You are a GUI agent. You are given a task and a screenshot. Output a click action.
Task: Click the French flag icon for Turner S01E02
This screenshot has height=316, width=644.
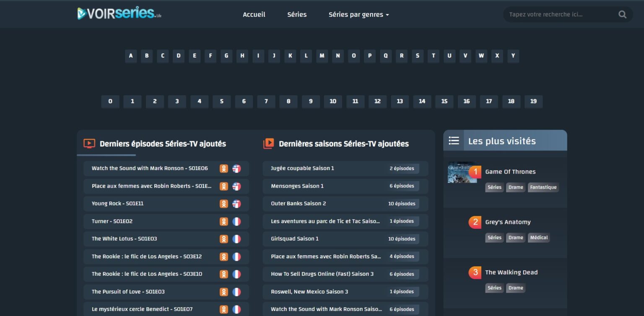click(x=236, y=221)
